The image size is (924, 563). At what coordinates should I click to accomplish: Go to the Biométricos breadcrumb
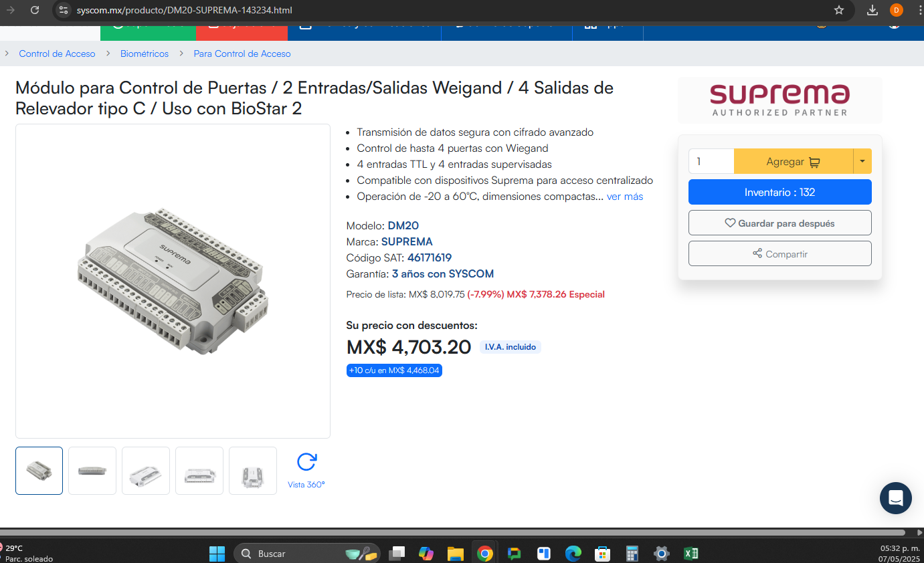pyautogui.click(x=145, y=53)
